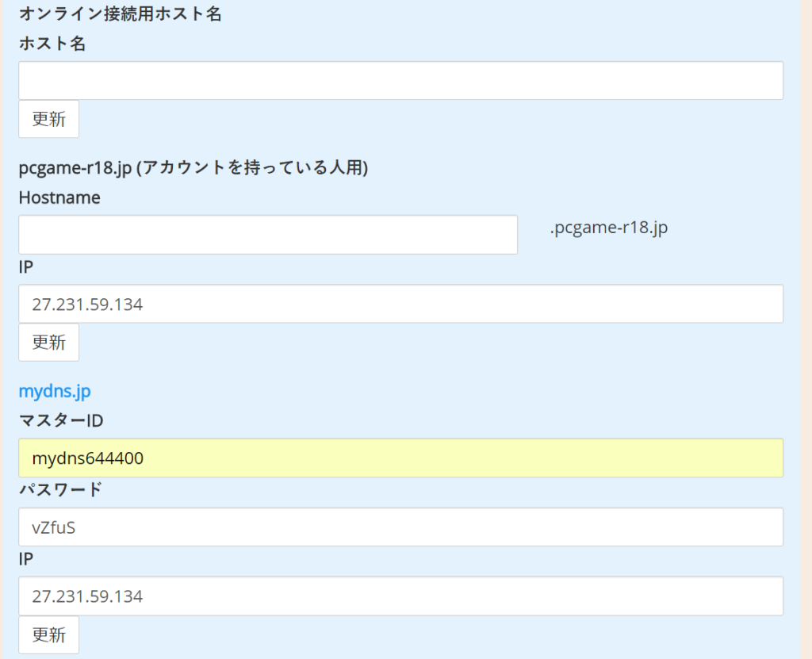The image size is (812, 659).
Task: Click the Hostname label
Action: [59, 197]
